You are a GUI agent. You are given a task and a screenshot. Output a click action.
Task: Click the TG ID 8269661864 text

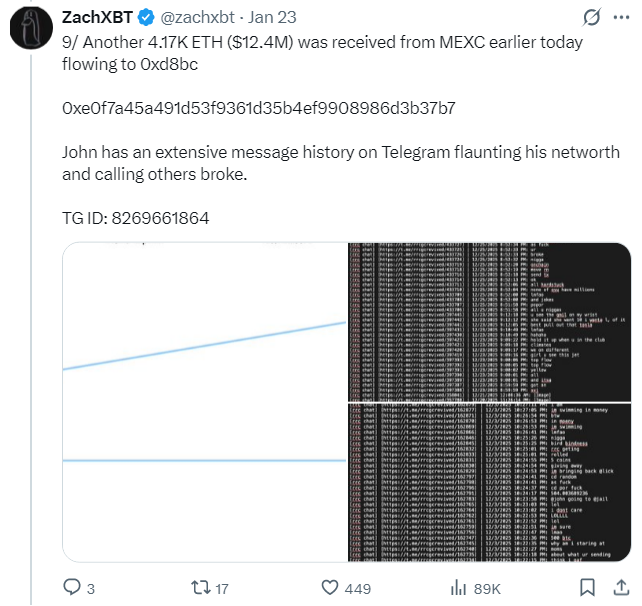136,218
